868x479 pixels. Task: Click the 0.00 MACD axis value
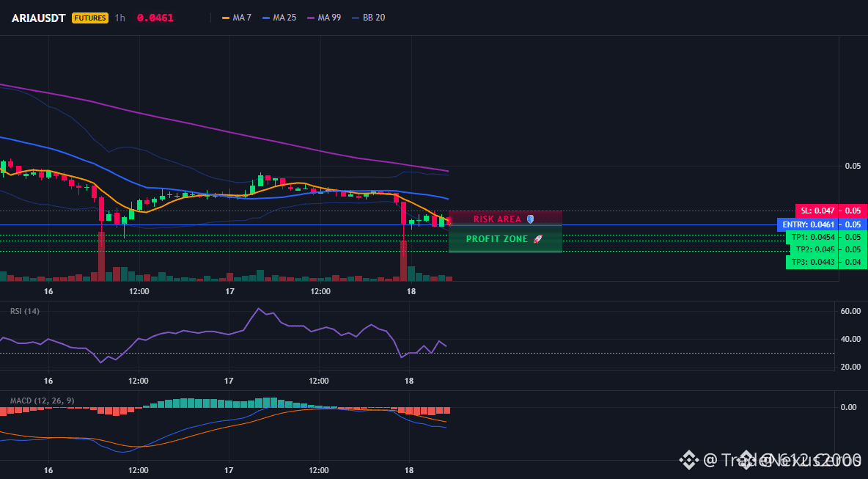point(849,407)
